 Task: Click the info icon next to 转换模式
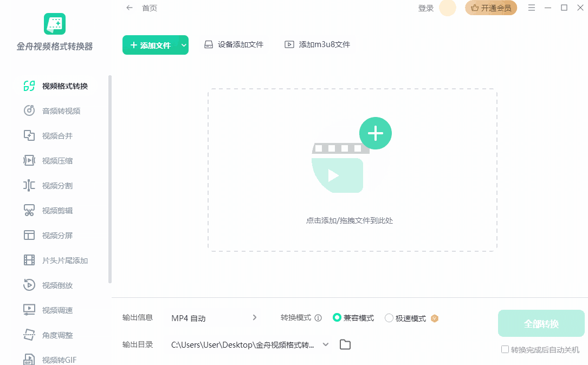click(x=318, y=318)
